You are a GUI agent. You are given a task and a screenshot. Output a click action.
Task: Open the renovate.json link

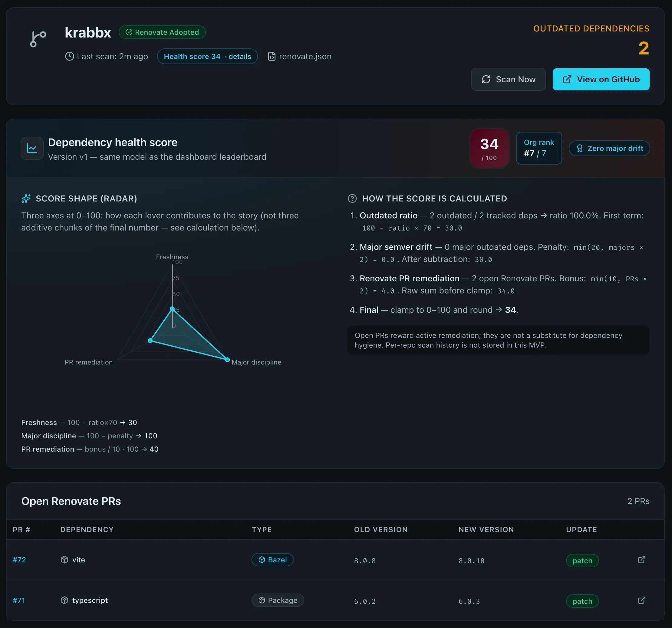(305, 56)
